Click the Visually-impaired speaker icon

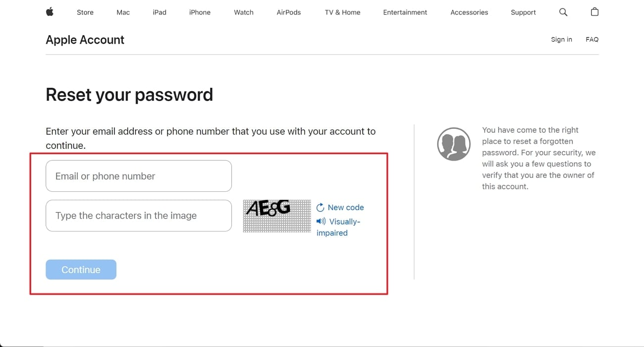pos(321,221)
